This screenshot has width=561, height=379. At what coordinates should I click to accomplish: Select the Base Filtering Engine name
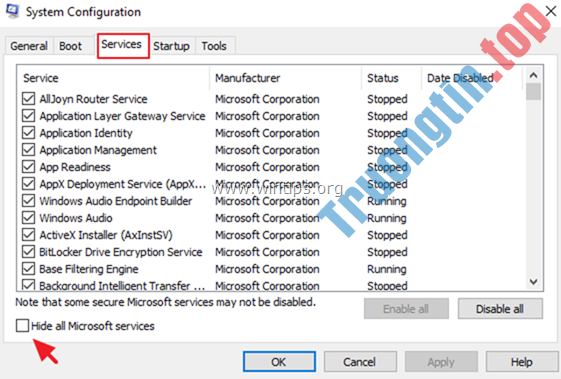coord(89,269)
